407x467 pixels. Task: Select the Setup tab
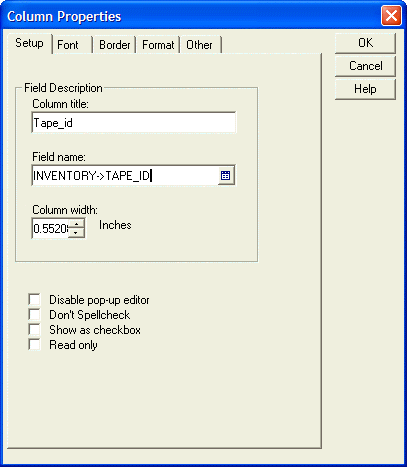(29, 43)
